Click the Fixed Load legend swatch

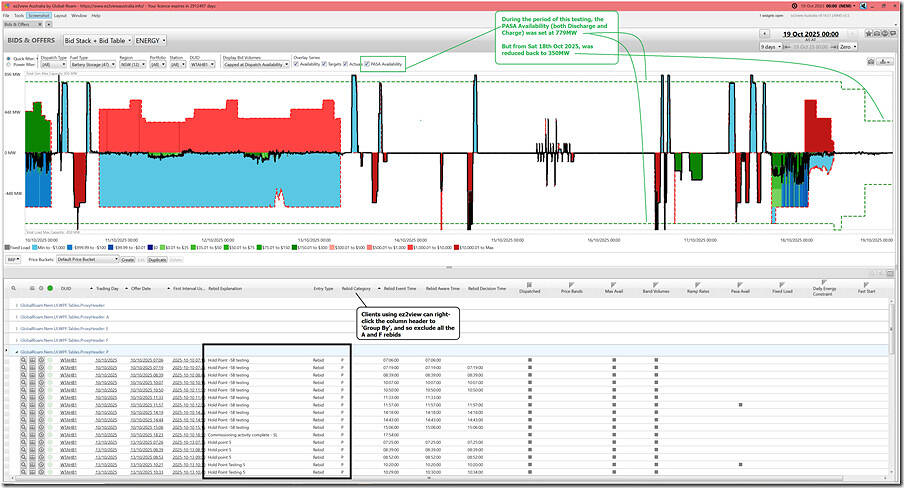[7, 247]
